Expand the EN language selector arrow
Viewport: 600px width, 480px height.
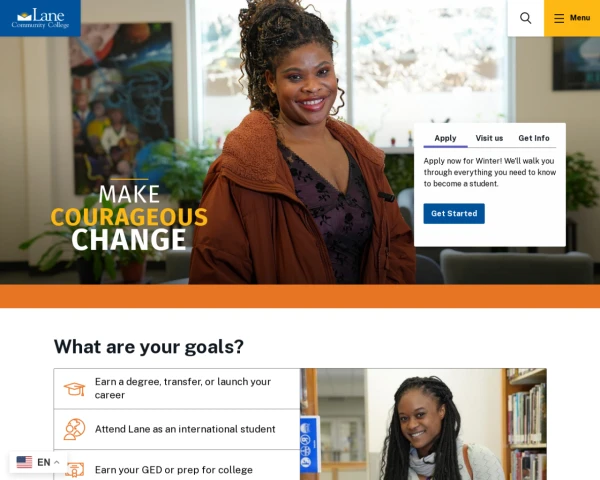tap(57, 462)
